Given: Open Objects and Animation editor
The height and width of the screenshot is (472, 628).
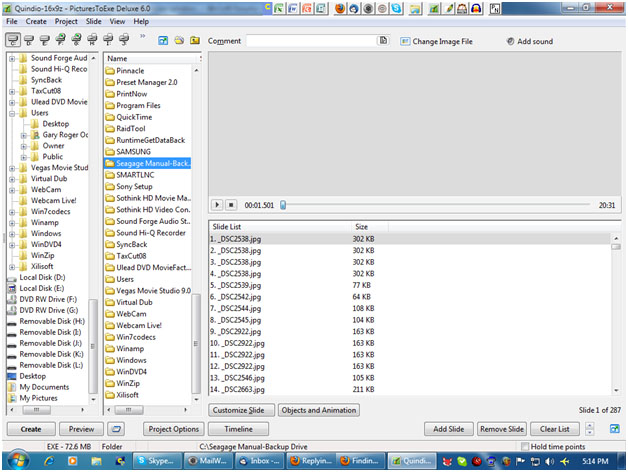Looking at the screenshot, I should (319, 410).
